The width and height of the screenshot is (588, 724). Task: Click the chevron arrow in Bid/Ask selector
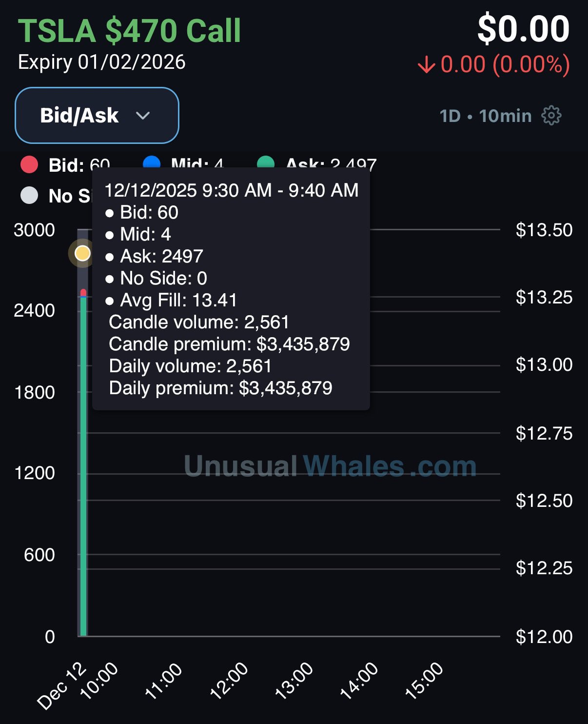(143, 116)
